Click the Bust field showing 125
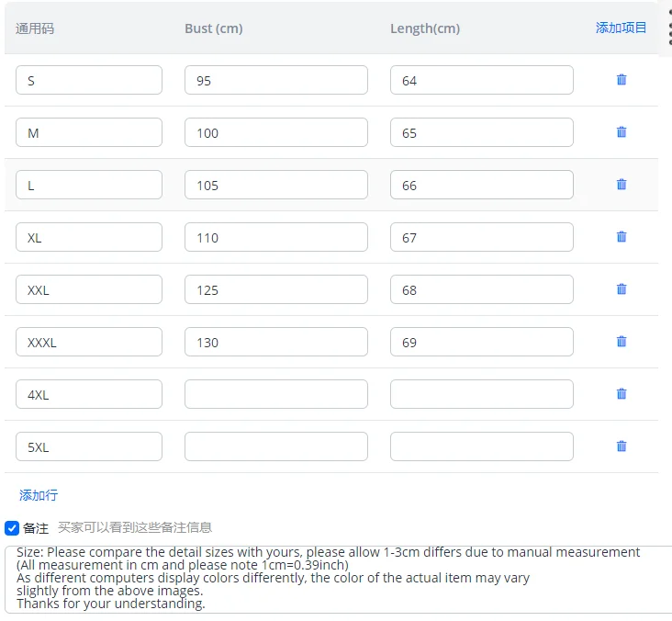 (275, 289)
